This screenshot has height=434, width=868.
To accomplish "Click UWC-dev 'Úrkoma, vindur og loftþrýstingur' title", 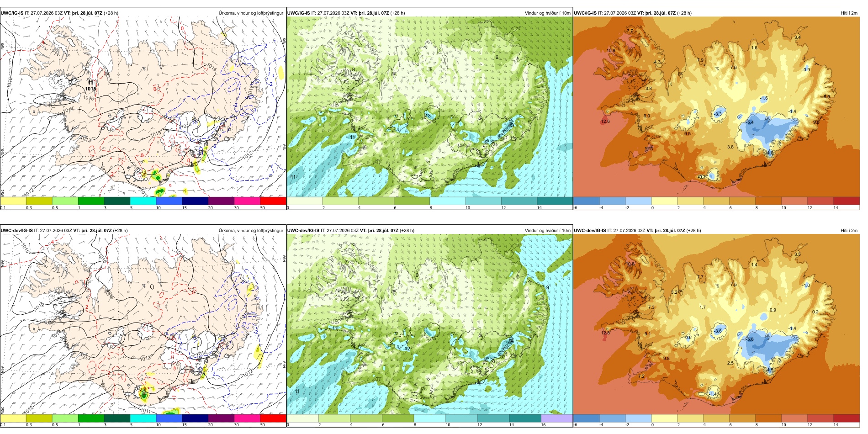I will (251, 231).
